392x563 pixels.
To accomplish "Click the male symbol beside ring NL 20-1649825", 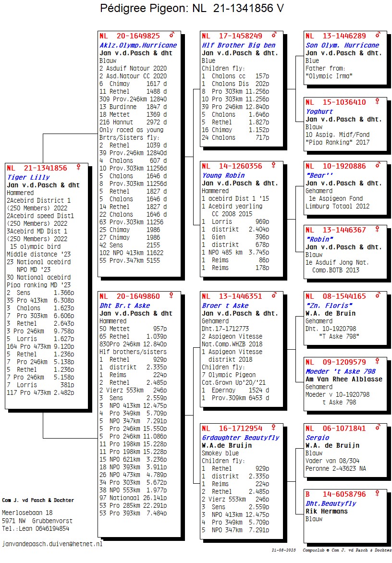I will coord(171,35).
